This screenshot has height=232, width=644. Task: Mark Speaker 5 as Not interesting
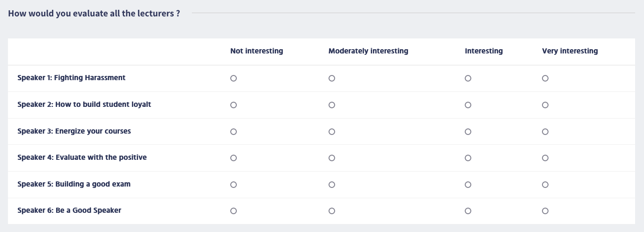[x=234, y=185]
